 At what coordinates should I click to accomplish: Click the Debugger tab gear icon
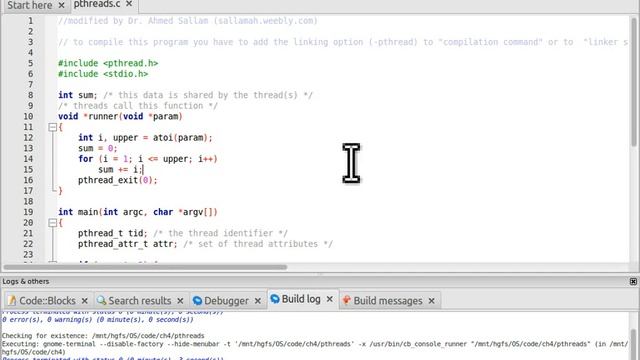coord(197,301)
